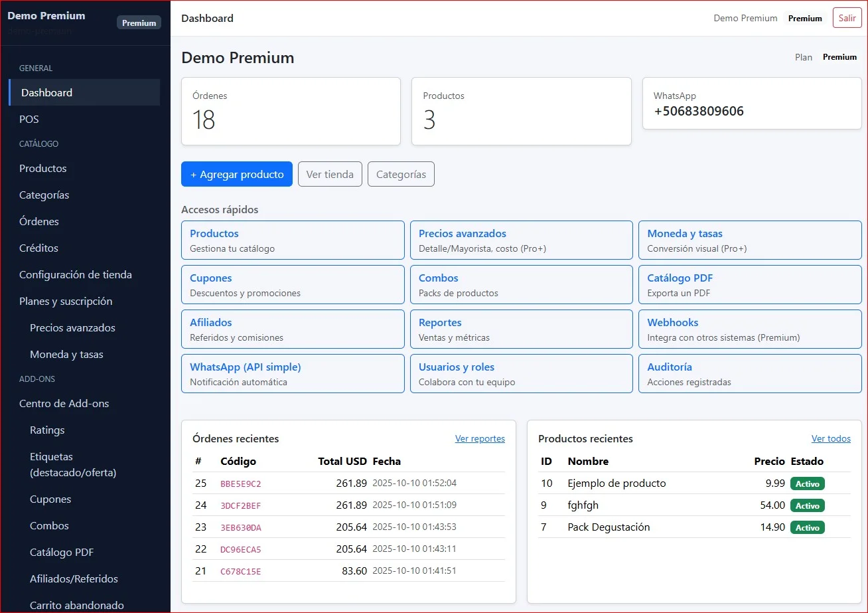Viewport: 868px width, 613px height.
Task: Open Centro de Add-ons in sidebar
Action: pos(64,403)
